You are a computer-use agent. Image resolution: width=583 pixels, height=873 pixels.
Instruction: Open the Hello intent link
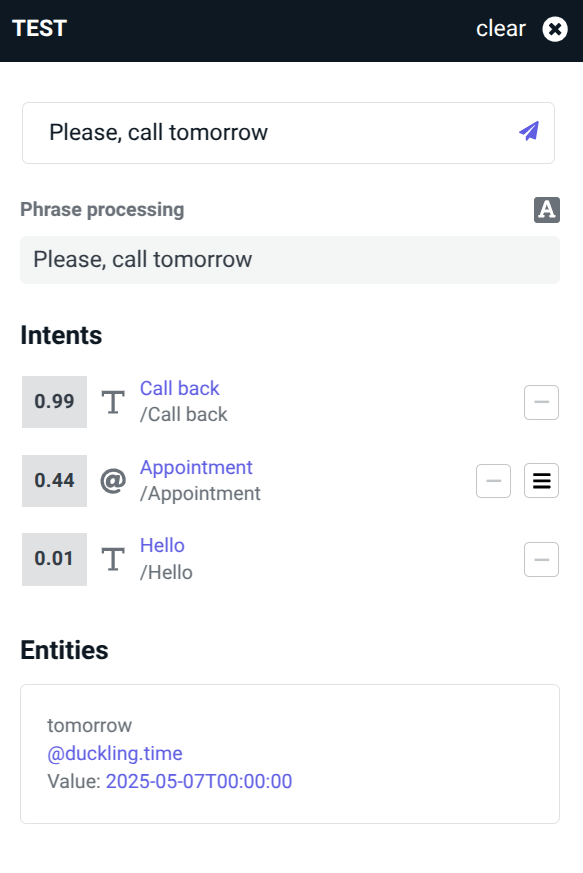[x=162, y=545]
